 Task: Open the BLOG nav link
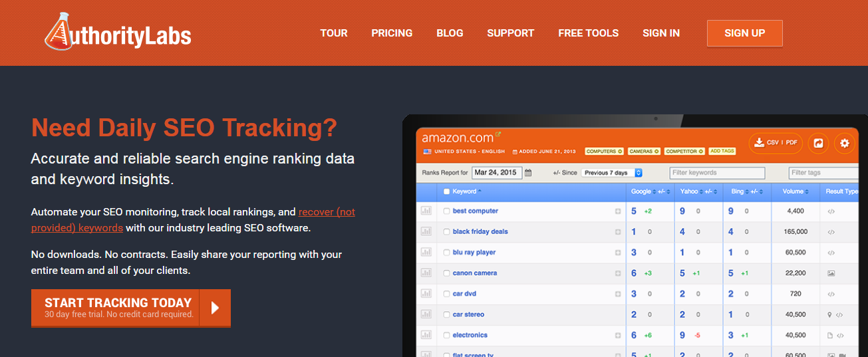pos(450,33)
